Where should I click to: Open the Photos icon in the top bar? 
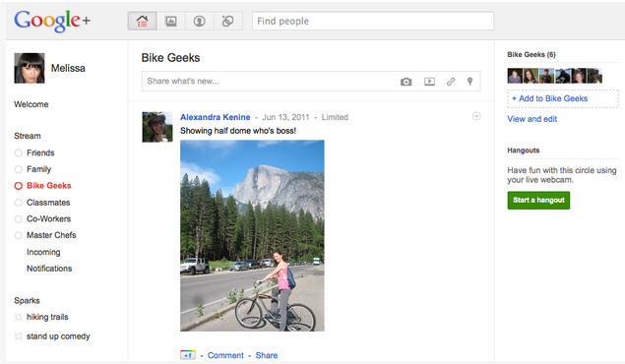(x=171, y=21)
